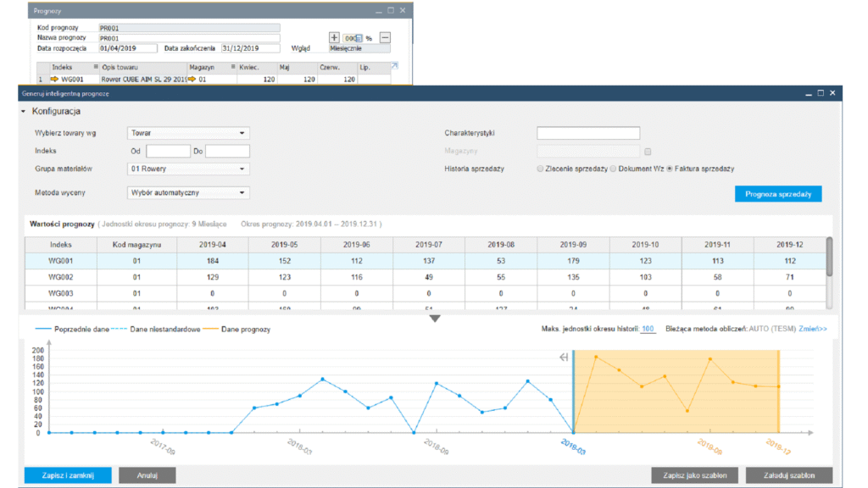Select the WG001 row in forecast table
This screenshot has width=868, height=488.
tap(426, 261)
